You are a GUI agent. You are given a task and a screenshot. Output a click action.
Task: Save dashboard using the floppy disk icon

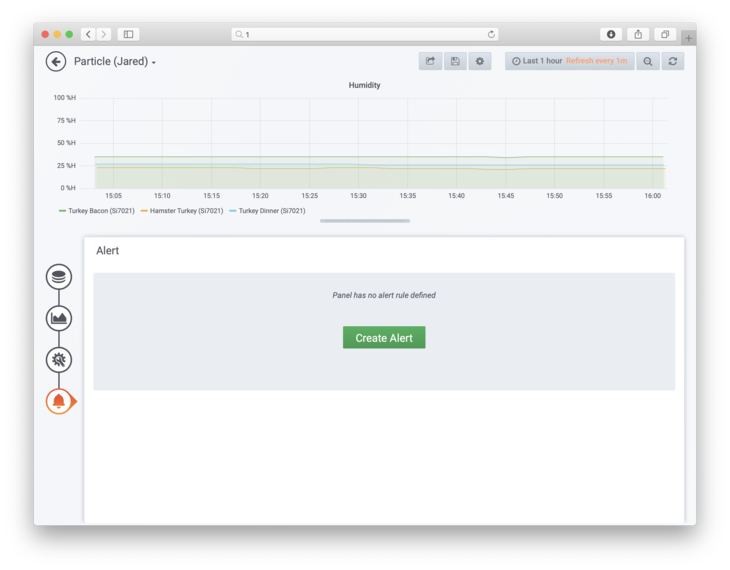455,61
